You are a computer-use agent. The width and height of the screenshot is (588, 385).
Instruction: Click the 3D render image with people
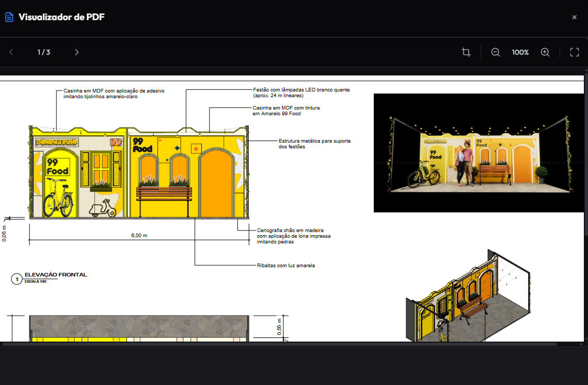(479, 153)
